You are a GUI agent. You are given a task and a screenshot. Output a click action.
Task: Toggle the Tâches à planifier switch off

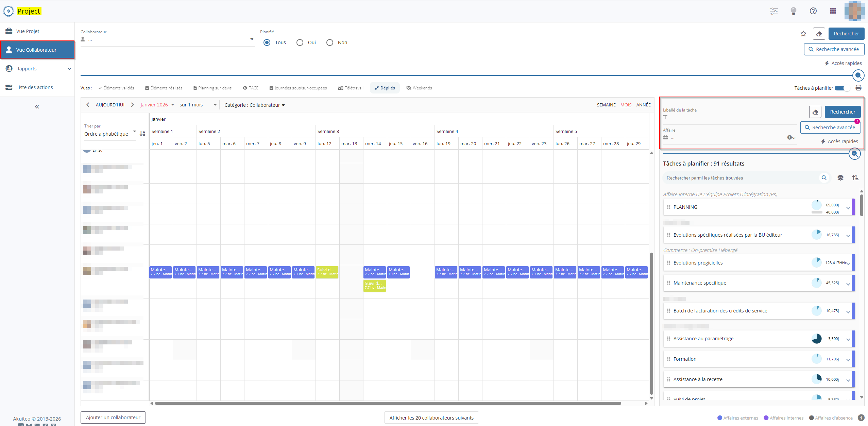pyautogui.click(x=842, y=88)
